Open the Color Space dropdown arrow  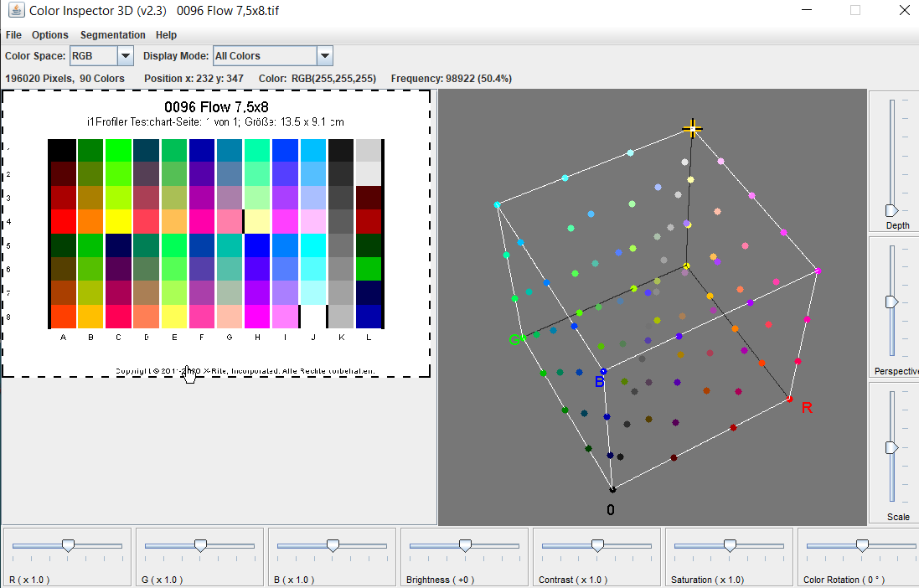[x=126, y=55]
